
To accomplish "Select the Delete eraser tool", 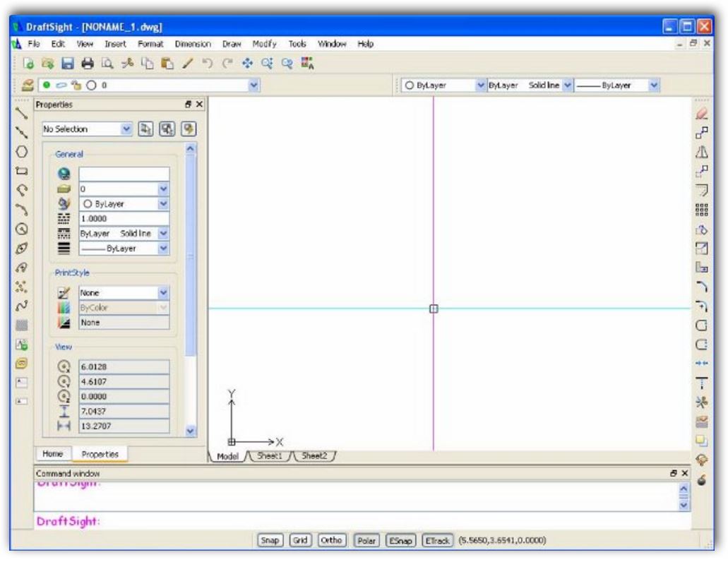I will pyautogui.click(x=702, y=114).
